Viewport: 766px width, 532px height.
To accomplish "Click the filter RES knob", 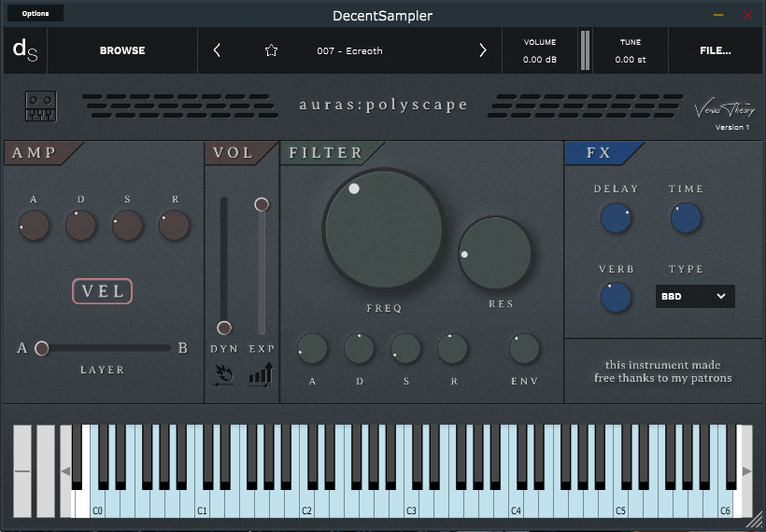I will click(495, 253).
